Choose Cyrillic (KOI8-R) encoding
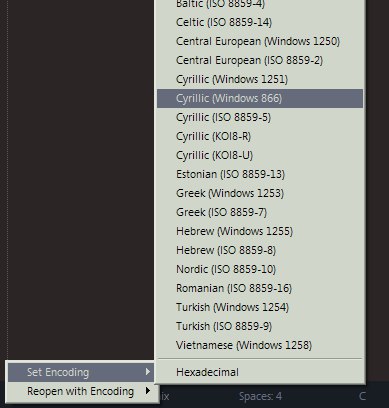 coord(260,136)
